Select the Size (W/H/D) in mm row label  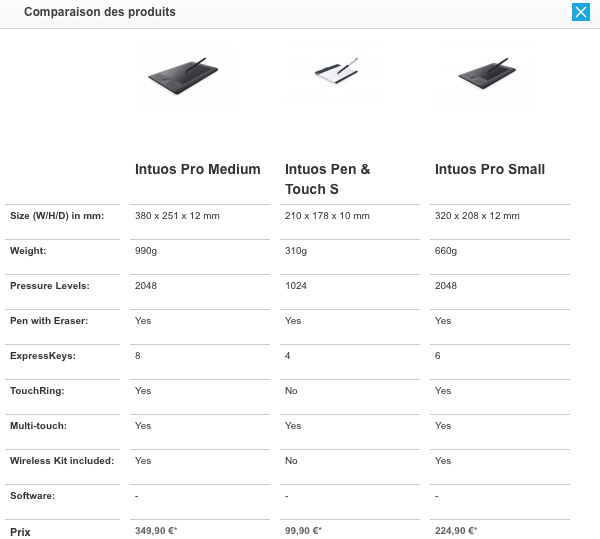(57, 216)
